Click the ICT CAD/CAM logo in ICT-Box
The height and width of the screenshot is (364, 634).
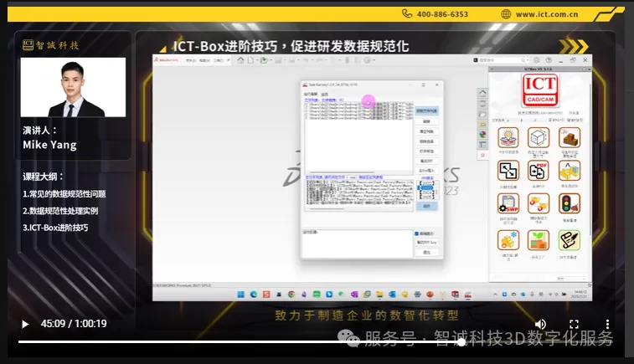[x=540, y=90]
